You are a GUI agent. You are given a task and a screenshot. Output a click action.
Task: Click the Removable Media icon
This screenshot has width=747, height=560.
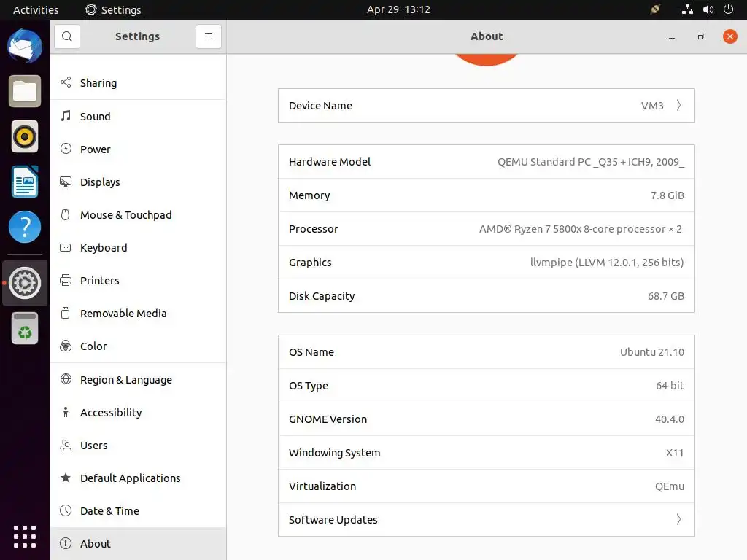(x=66, y=313)
